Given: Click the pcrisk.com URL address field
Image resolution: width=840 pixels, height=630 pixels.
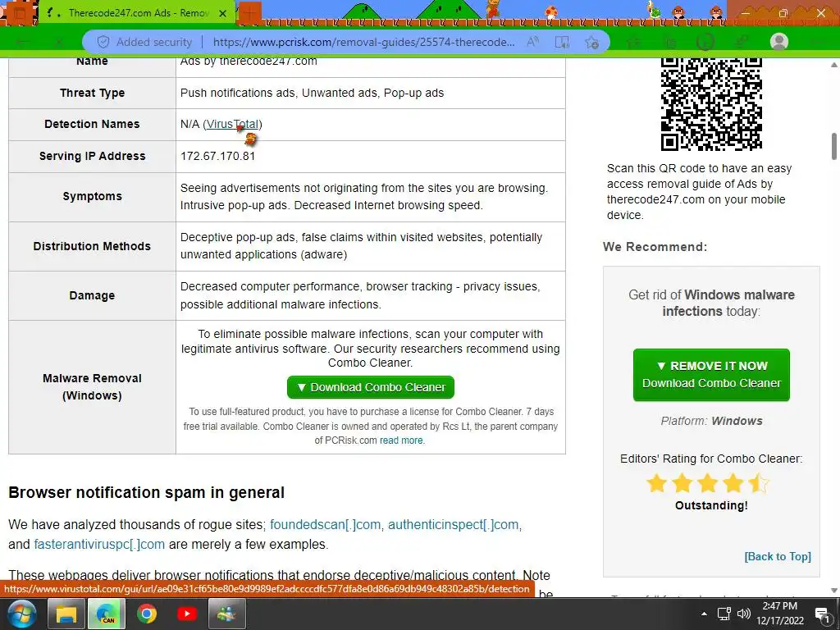Looking at the screenshot, I should [363, 42].
